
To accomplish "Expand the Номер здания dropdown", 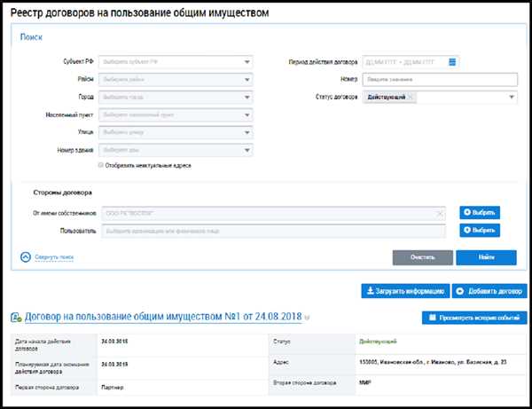I will click(x=176, y=150).
